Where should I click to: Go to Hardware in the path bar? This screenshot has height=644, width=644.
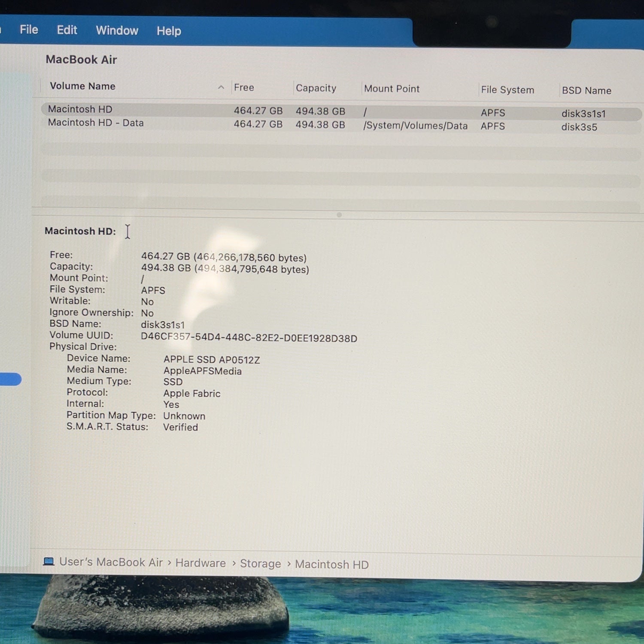200,563
